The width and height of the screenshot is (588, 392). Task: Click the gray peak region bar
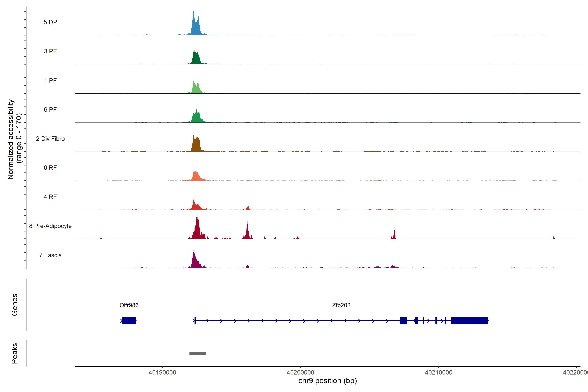pos(197,353)
